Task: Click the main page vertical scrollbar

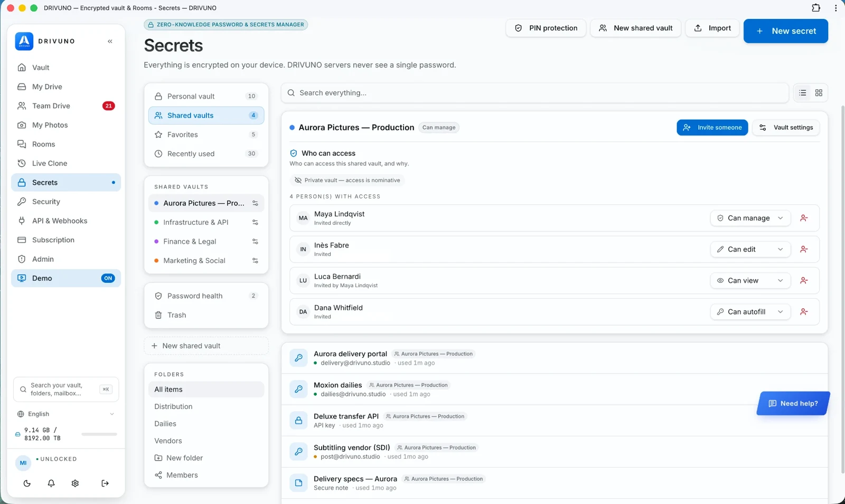Action: (x=842, y=289)
